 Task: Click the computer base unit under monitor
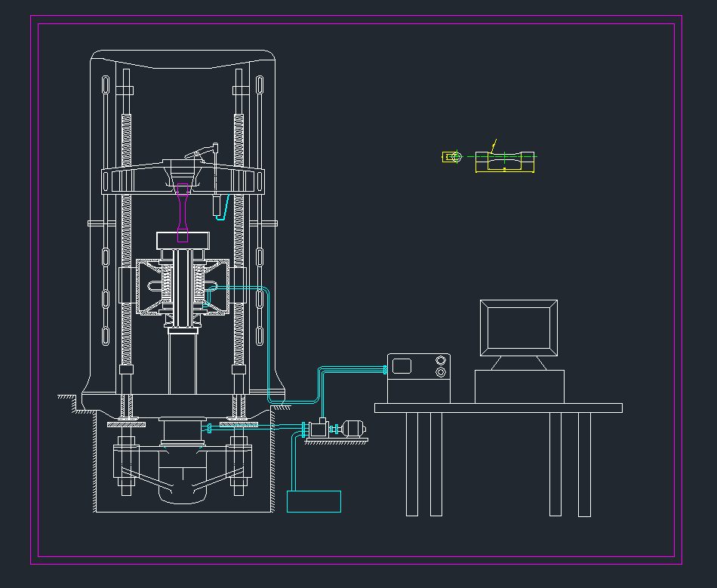click(519, 386)
